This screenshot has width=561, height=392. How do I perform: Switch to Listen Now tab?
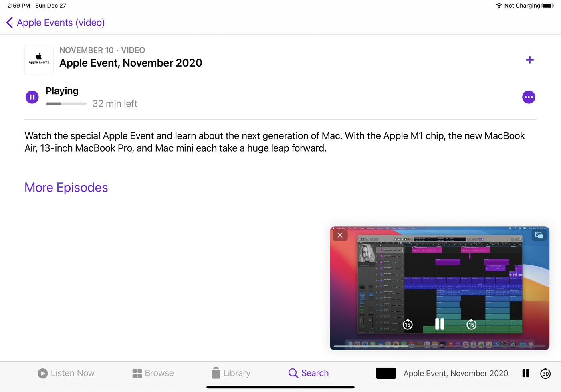tap(66, 373)
